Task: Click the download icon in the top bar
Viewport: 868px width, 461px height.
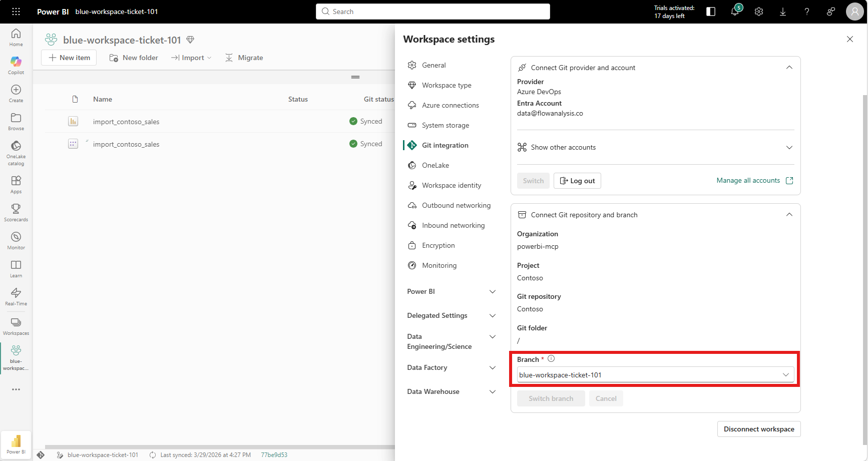Action: 783,12
